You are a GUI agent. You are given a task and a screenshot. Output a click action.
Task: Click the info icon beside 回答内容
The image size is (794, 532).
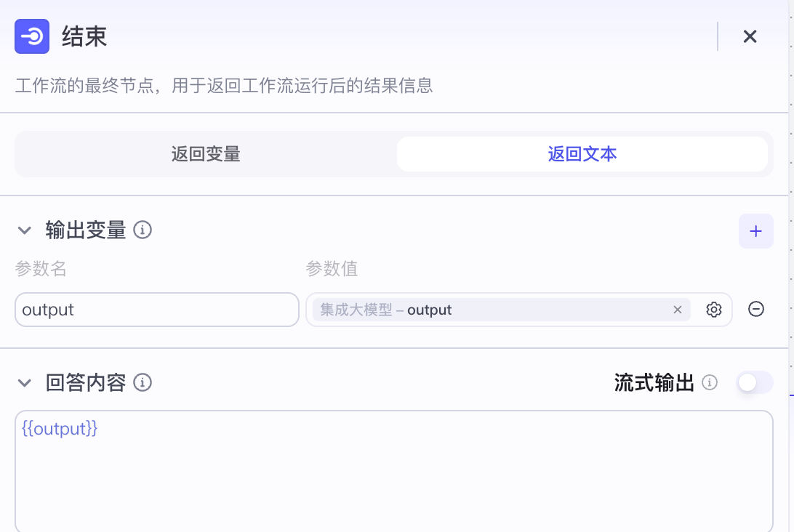click(x=143, y=383)
